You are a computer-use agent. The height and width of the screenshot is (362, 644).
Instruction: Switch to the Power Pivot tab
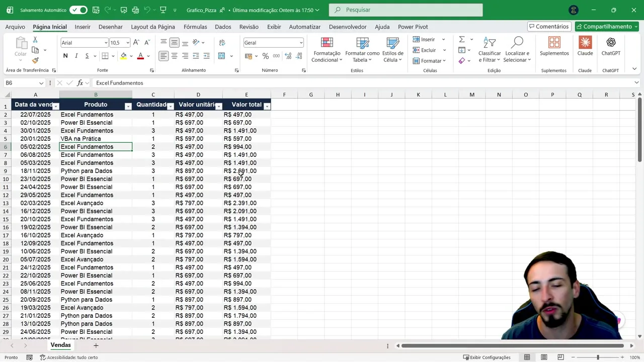pyautogui.click(x=413, y=27)
